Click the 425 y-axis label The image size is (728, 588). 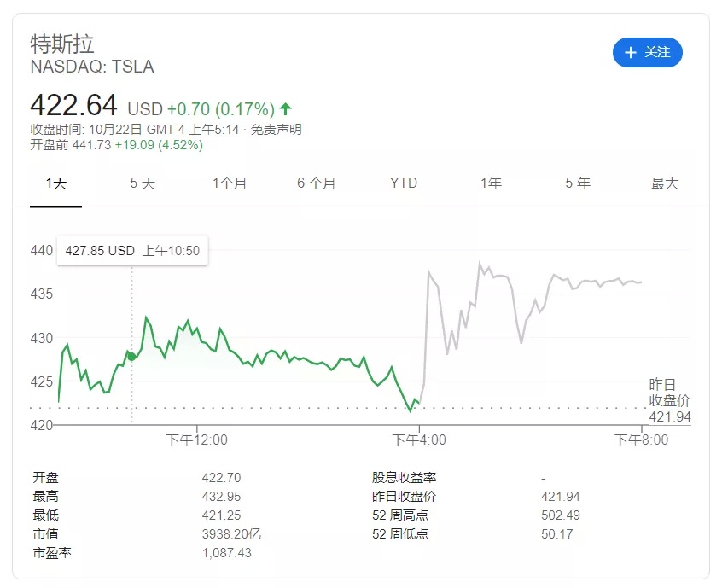[41, 381]
